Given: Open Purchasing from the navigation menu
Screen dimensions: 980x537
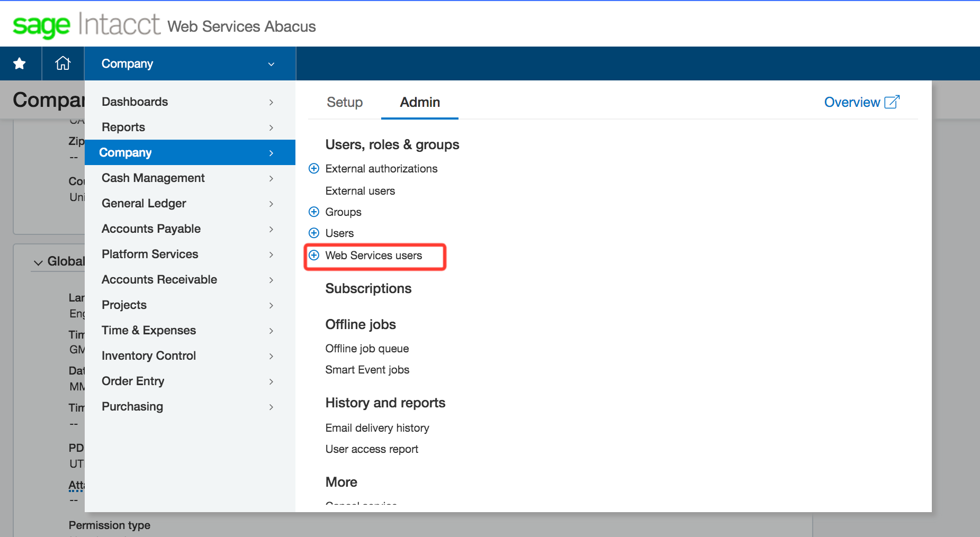Looking at the screenshot, I should 132,406.
